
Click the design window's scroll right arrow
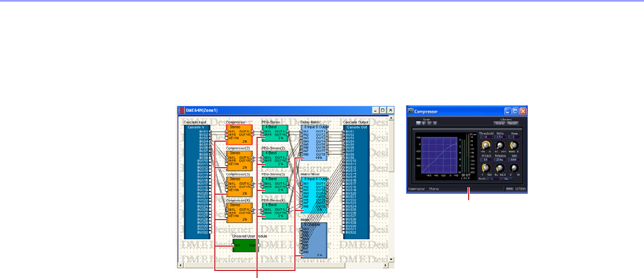[x=386, y=266]
